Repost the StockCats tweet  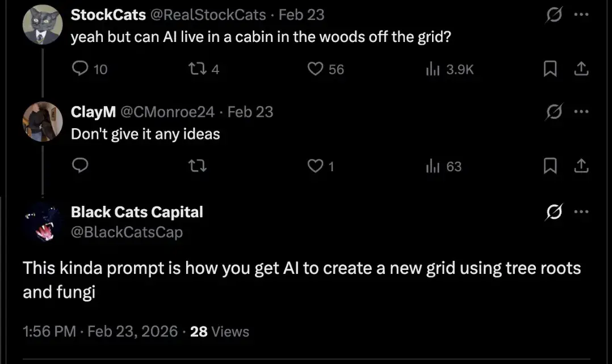click(195, 69)
